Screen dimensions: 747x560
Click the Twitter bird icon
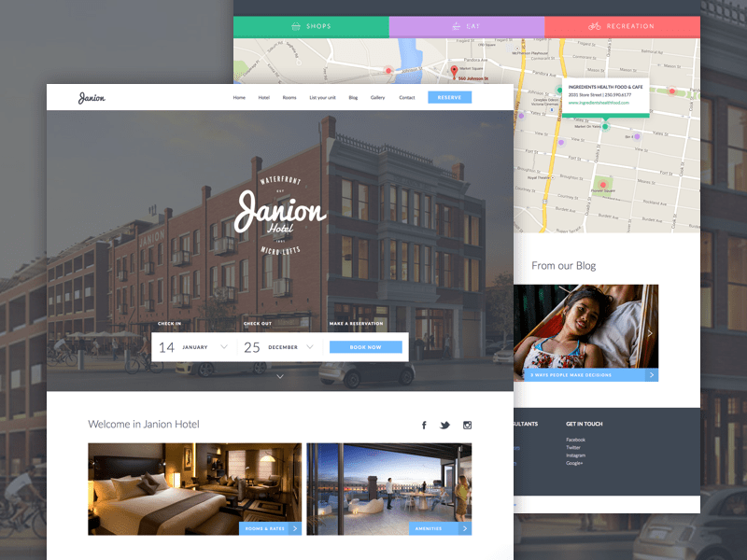(x=445, y=426)
